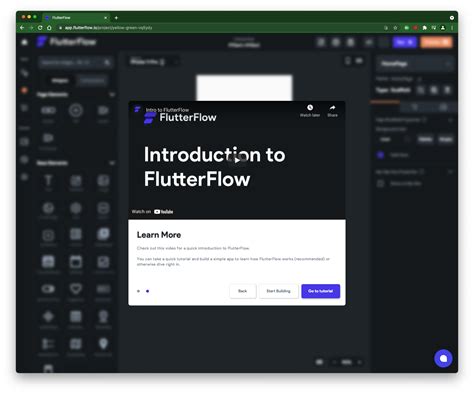Click the browser home icon

pos(49,28)
